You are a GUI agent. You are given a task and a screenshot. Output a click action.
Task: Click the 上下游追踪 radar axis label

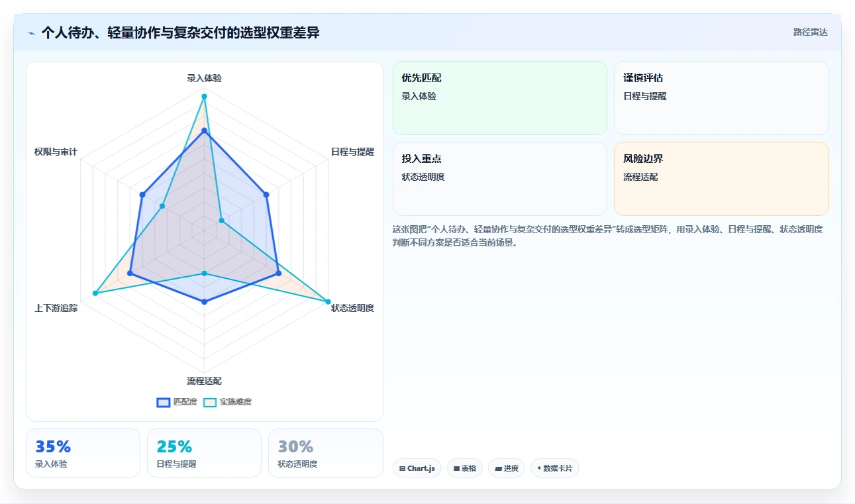click(56, 308)
